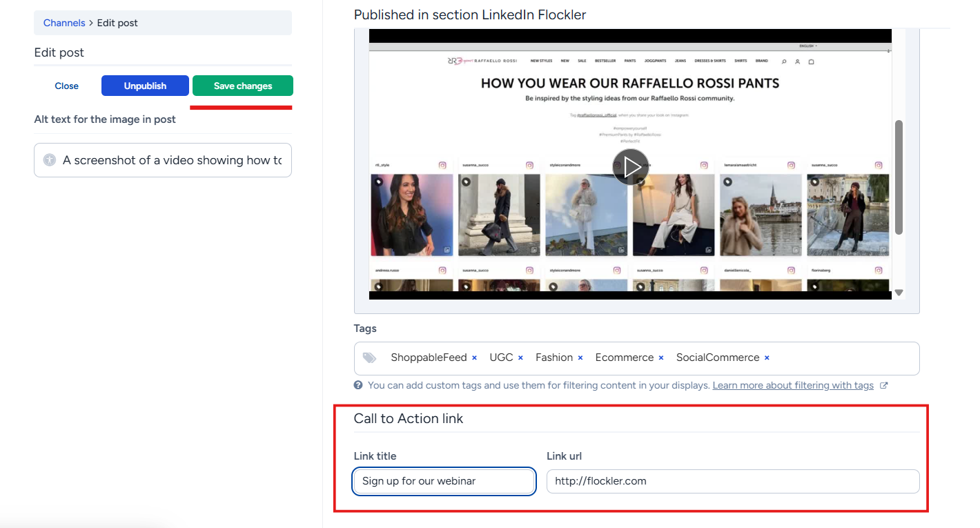Select JEANS in the video site menu
Screen dimensions: 980x528
pyautogui.click(x=680, y=61)
